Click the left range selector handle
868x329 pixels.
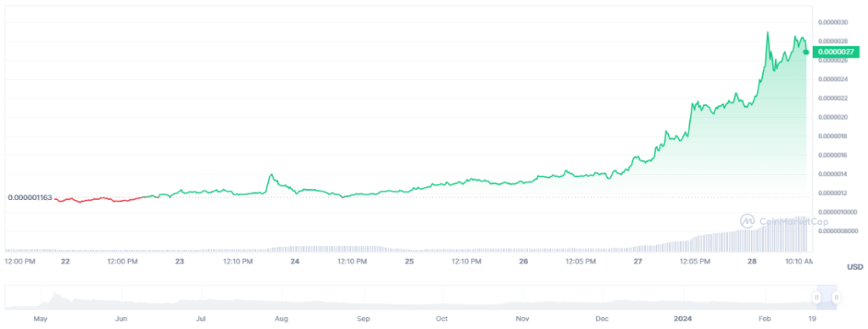(x=816, y=298)
